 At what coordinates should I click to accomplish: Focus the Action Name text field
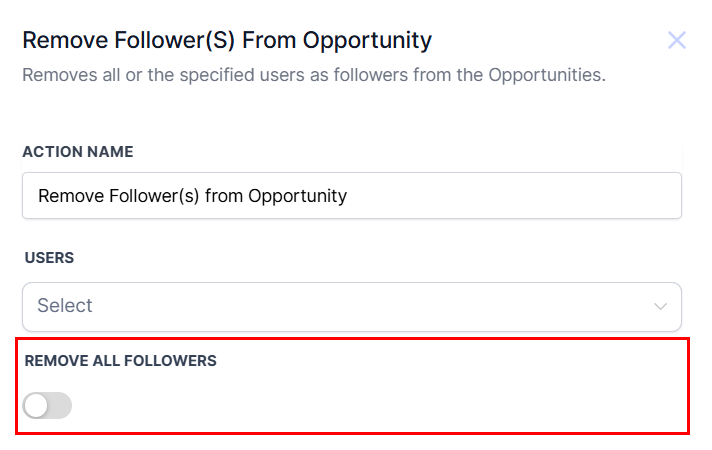[x=351, y=196]
